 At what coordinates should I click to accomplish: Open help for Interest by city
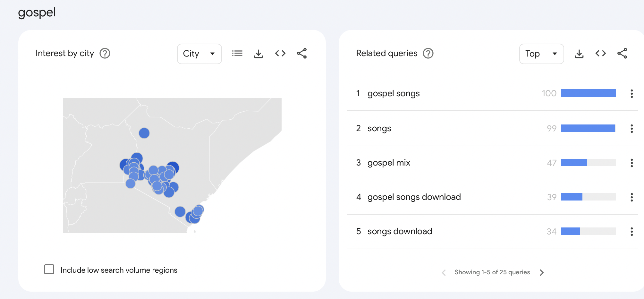point(105,53)
